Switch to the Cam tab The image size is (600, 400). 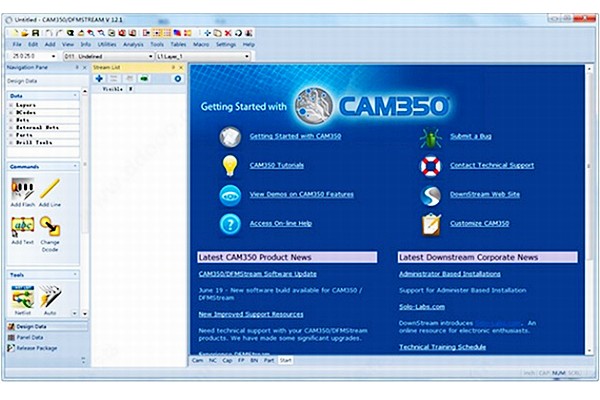[x=197, y=361]
